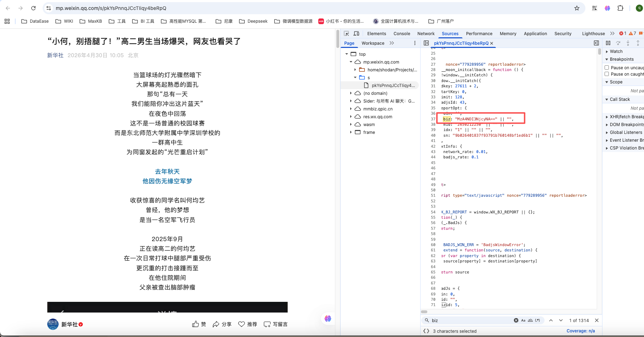
Task: Open the Application tab
Action: [x=535, y=33]
